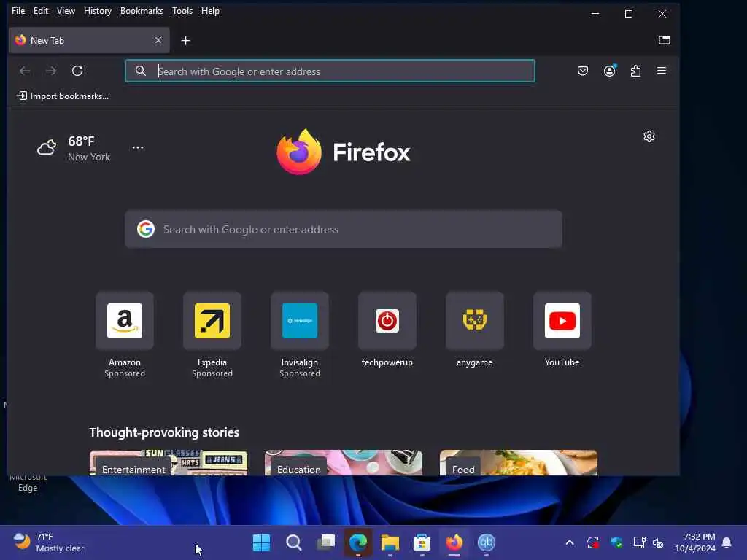
Task: Open the Entertainment story card
Action: point(169,462)
